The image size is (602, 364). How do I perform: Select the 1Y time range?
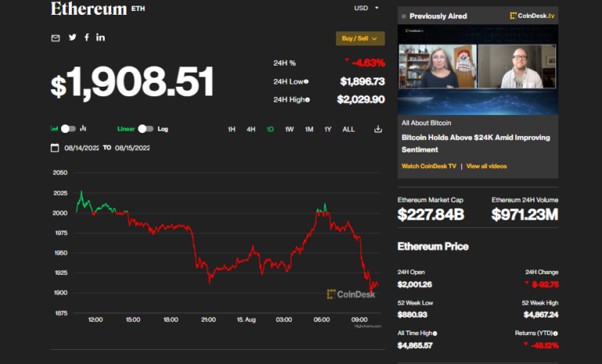(x=328, y=129)
